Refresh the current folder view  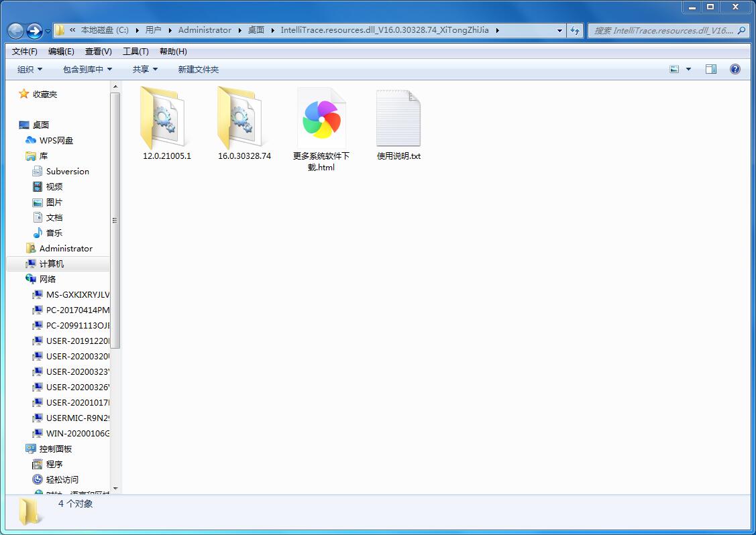tap(575, 30)
